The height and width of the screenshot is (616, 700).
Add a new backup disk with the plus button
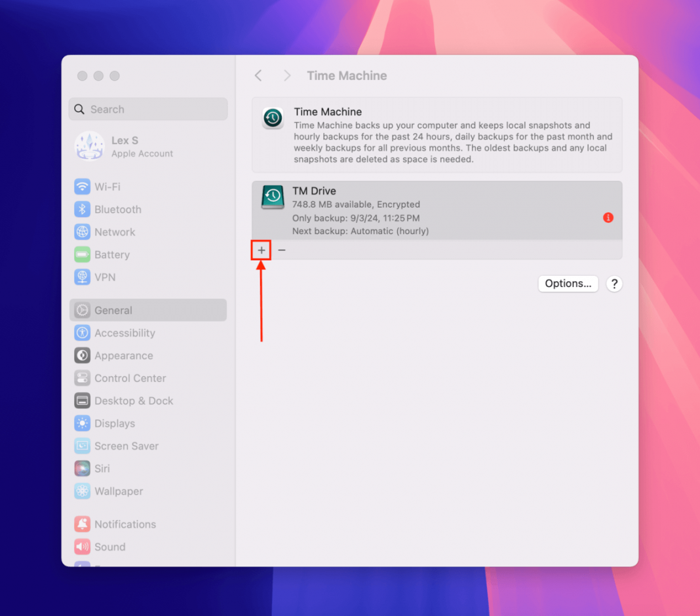tap(261, 250)
